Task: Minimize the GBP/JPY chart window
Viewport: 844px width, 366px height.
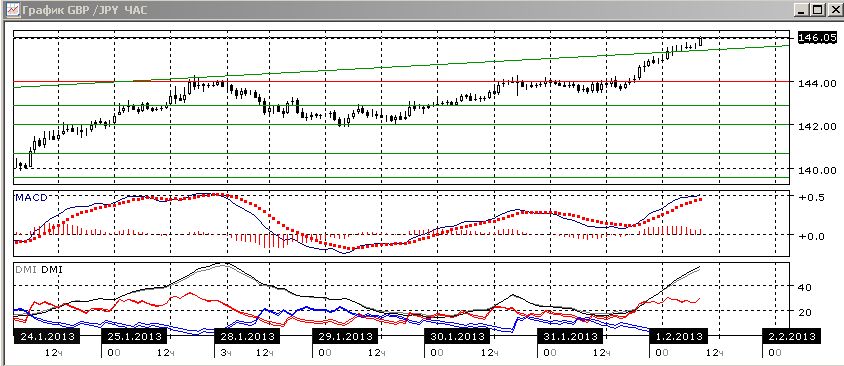Action: point(801,10)
